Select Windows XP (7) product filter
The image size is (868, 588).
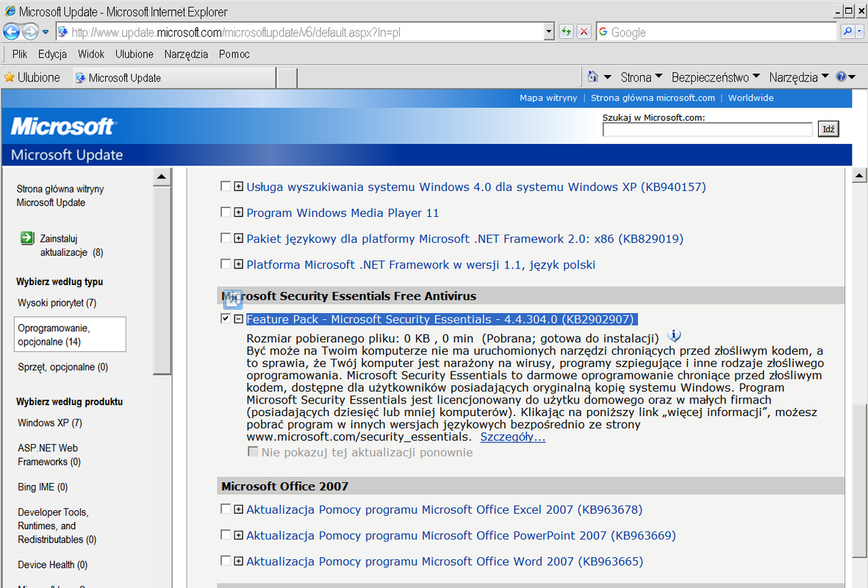coord(50,423)
